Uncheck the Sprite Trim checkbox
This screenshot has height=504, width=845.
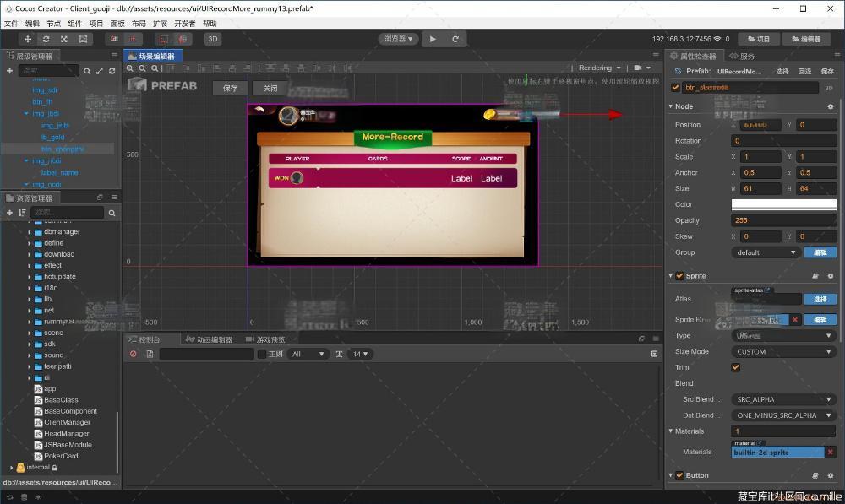click(735, 367)
